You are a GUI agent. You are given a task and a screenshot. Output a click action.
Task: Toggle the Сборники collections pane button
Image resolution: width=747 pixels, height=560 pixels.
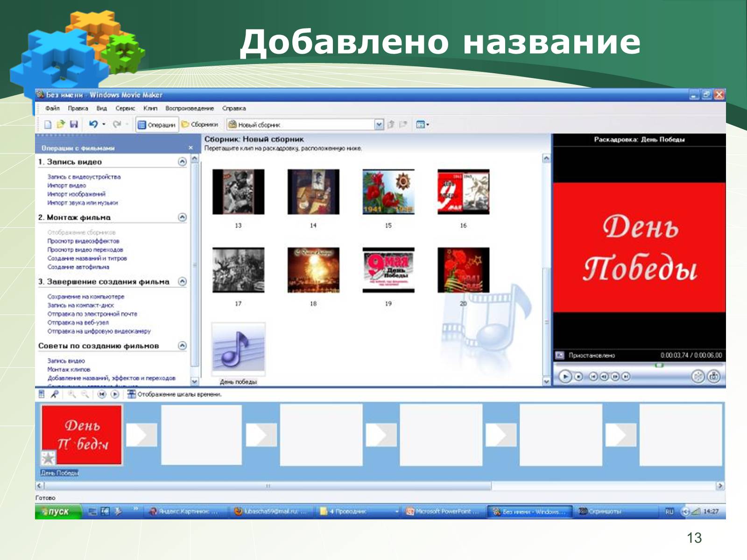[x=200, y=125]
